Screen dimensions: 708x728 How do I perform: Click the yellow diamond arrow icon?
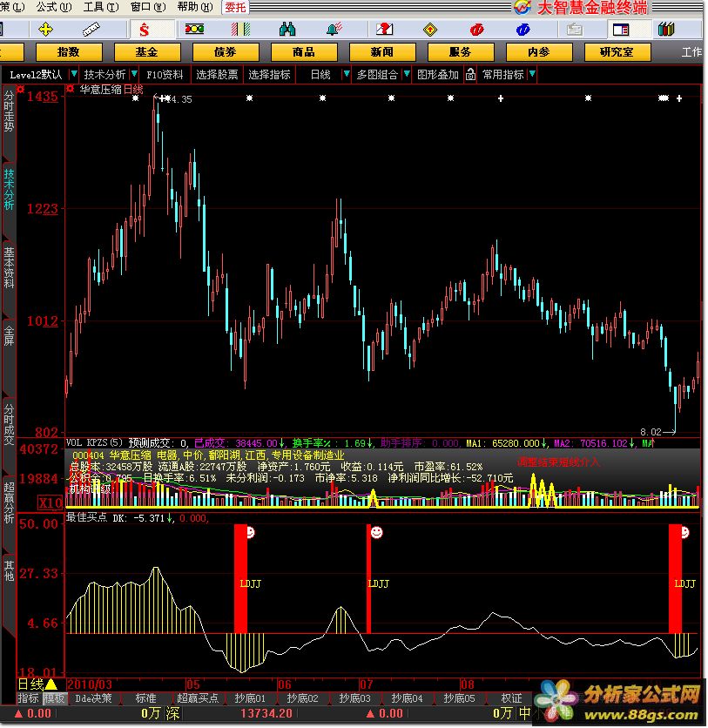[430, 30]
